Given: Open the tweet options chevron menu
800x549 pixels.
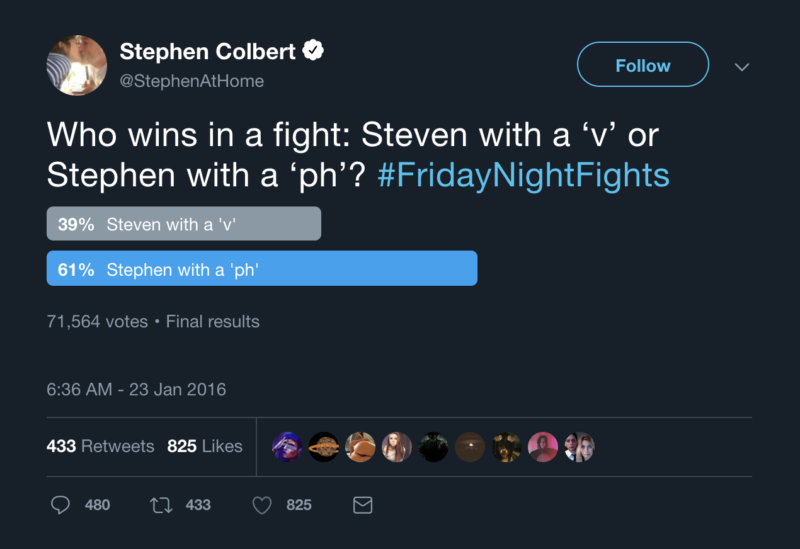Looking at the screenshot, I should click(742, 66).
